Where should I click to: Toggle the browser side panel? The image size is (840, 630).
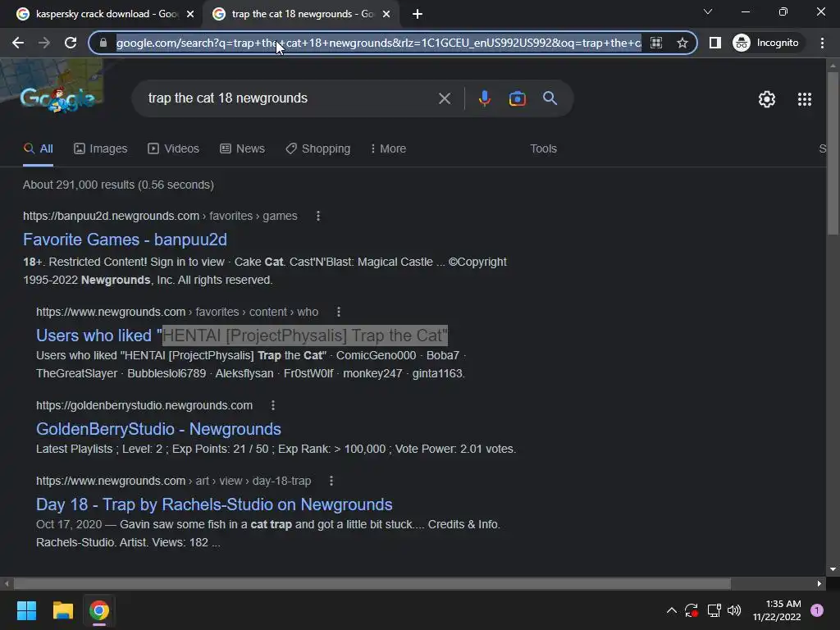pos(714,43)
